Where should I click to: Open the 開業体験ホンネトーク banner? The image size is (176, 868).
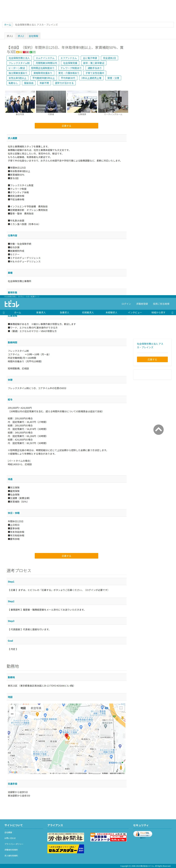click(108, 837)
